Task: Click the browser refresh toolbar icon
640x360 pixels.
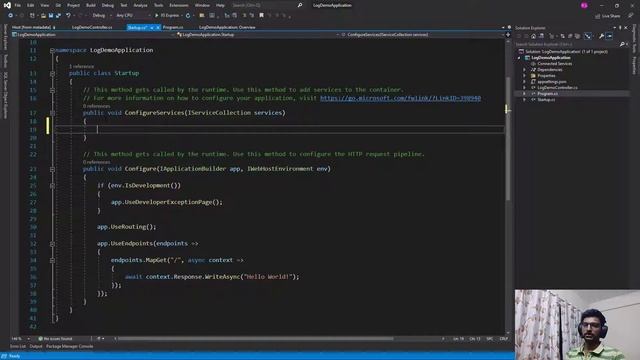Action: pos(188,16)
